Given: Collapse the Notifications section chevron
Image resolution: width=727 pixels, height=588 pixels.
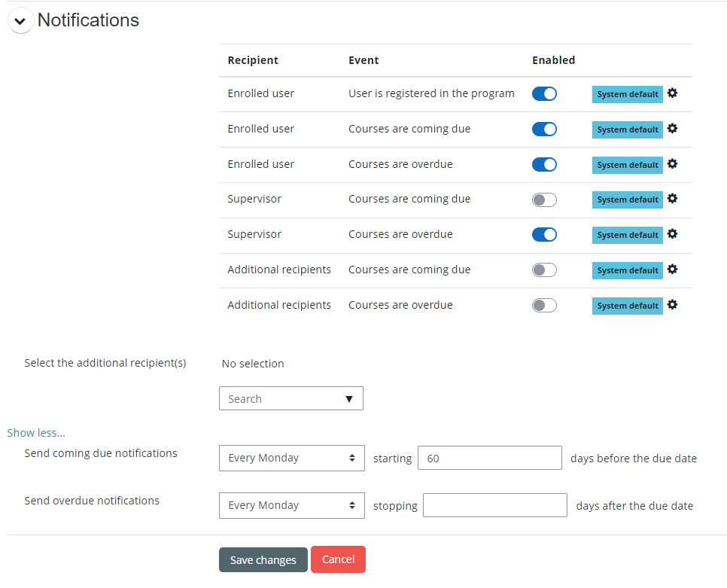Looking at the screenshot, I should [20, 21].
